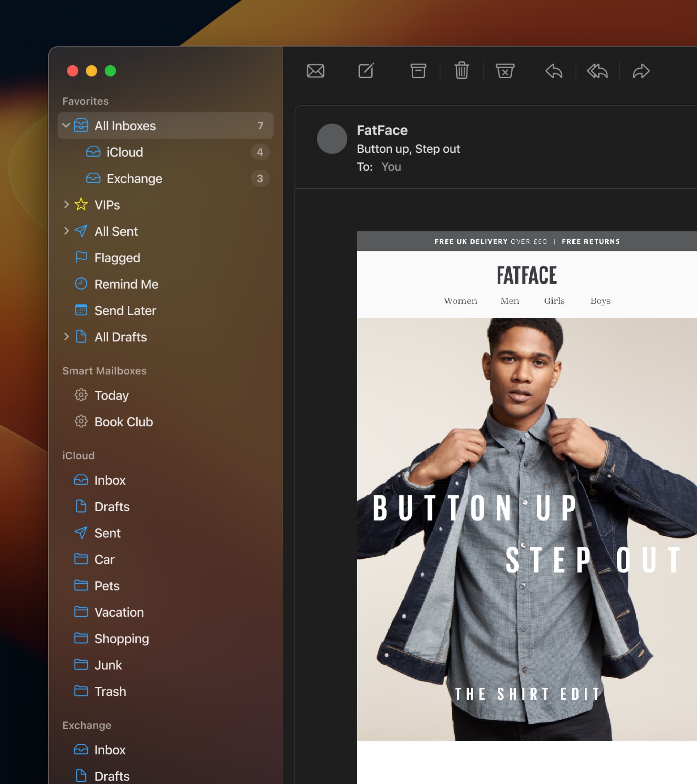Click the FatFace sender avatar

coord(332,139)
